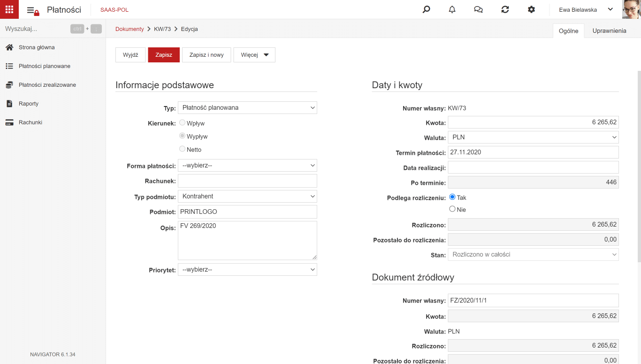Open the Więcej dropdown button

click(254, 55)
